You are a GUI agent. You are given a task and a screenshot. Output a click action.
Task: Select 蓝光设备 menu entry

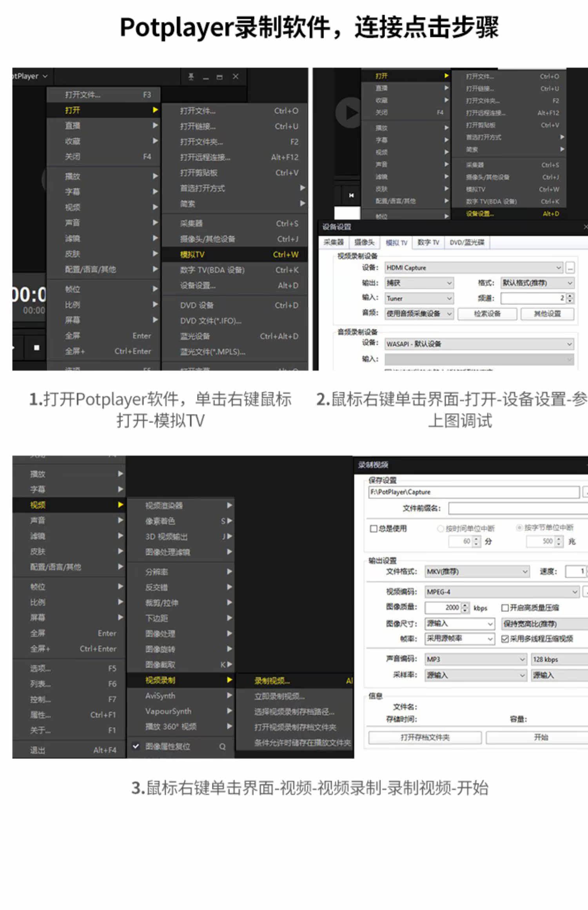pos(235,336)
